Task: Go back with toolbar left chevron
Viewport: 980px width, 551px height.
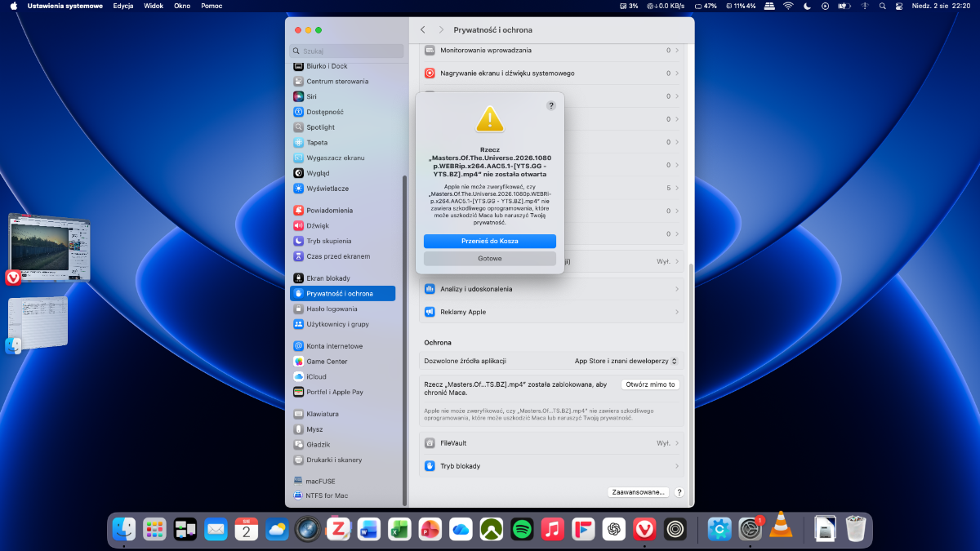Action: tap(423, 30)
